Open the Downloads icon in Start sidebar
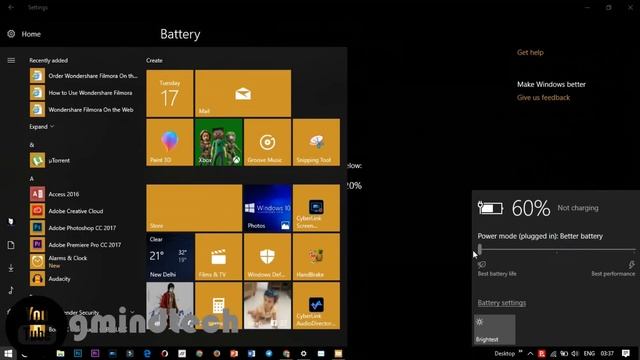Screen dimensions: 640x360 click(x=11, y=268)
